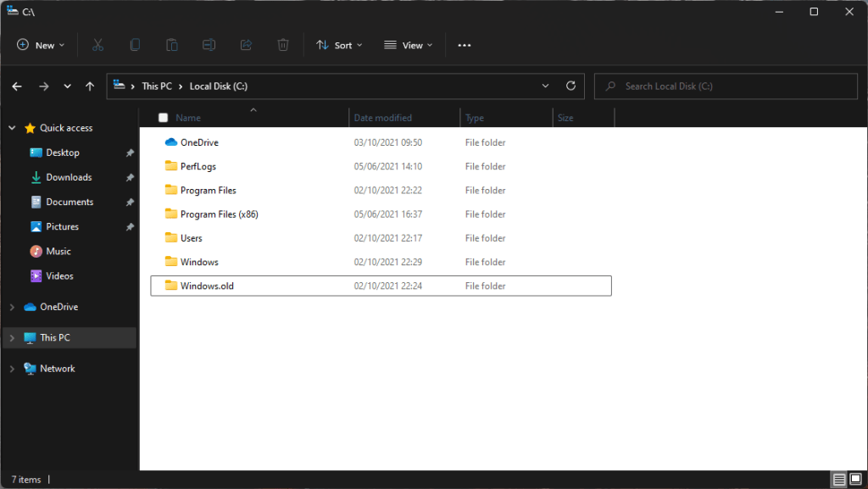Viewport: 868px width, 489px height.
Task: Sort files by the Date modified column
Action: pyautogui.click(x=383, y=118)
